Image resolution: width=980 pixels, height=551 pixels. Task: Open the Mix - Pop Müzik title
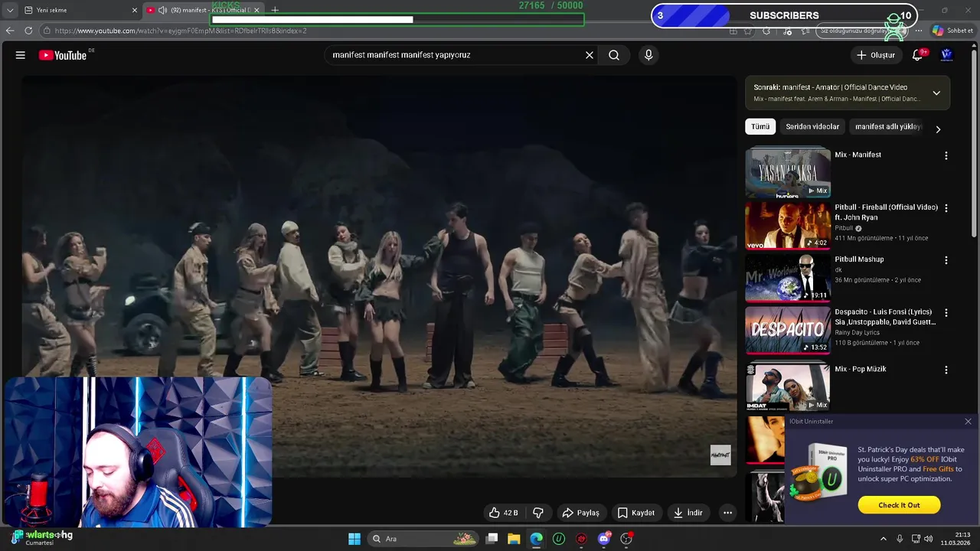[861, 369]
